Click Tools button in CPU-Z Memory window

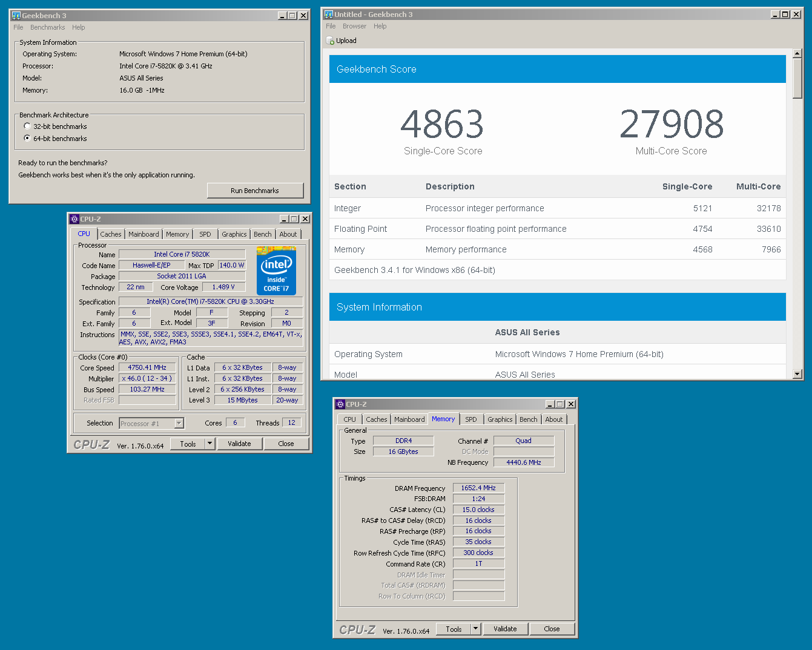coord(454,629)
